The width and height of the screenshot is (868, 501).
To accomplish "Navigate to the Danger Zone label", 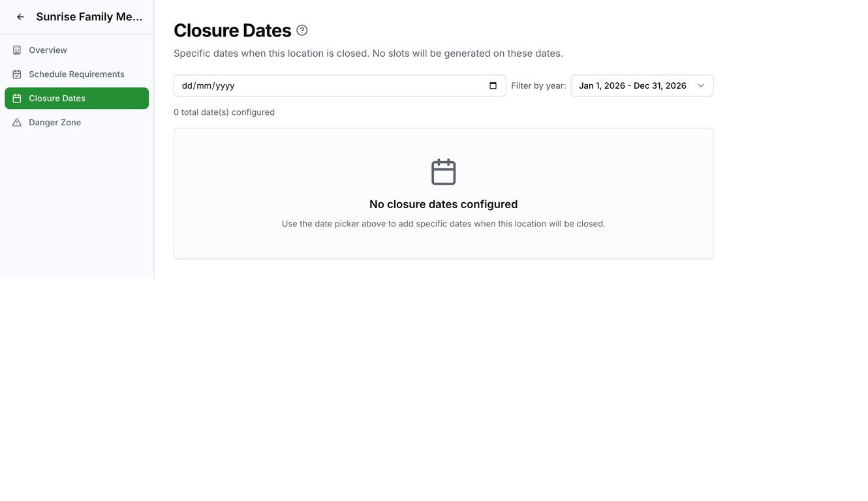I will click(x=55, y=123).
